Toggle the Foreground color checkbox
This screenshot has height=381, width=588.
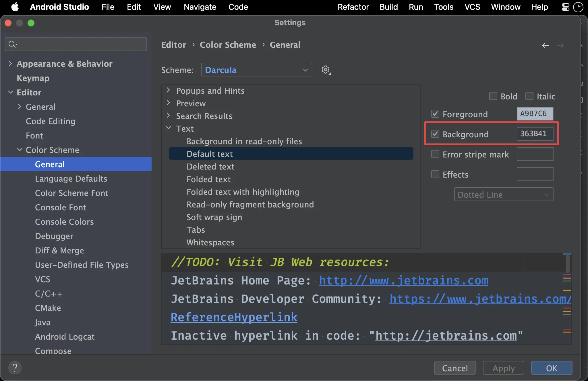436,114
